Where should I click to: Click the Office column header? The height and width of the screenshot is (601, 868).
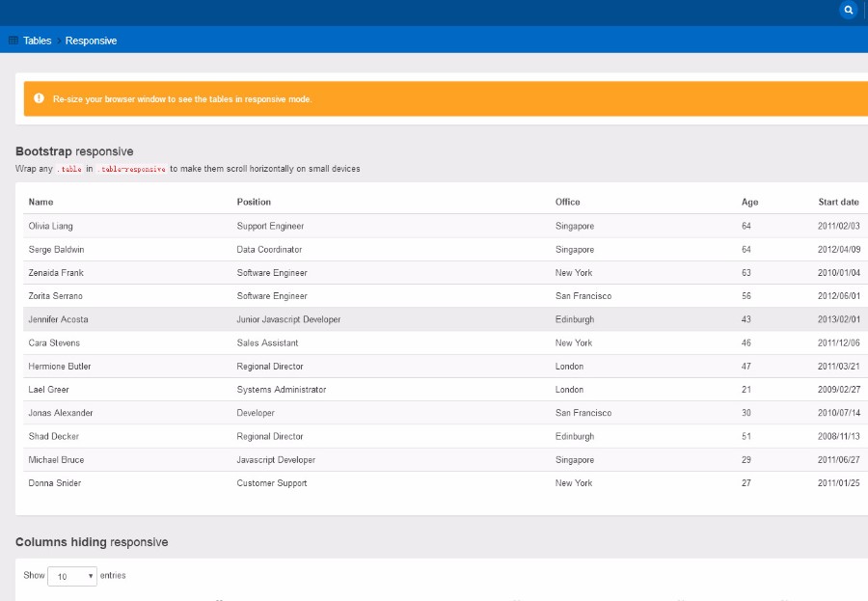pyautogui.click(x=568, y=203)
